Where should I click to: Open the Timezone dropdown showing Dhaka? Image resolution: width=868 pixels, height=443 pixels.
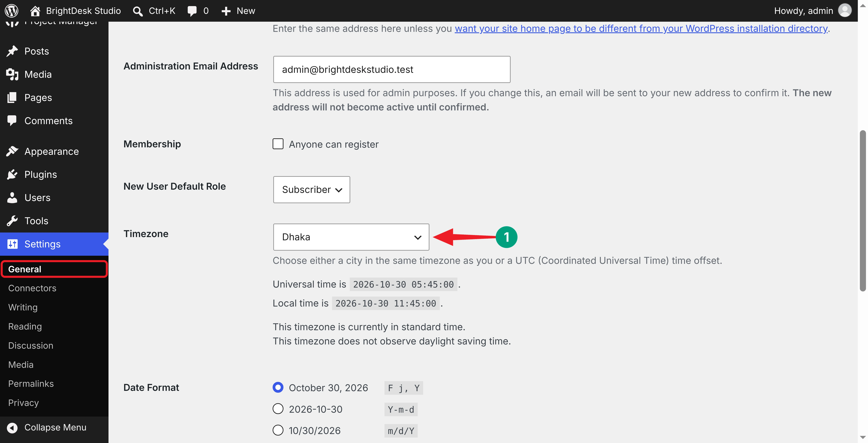pos(351,237)
